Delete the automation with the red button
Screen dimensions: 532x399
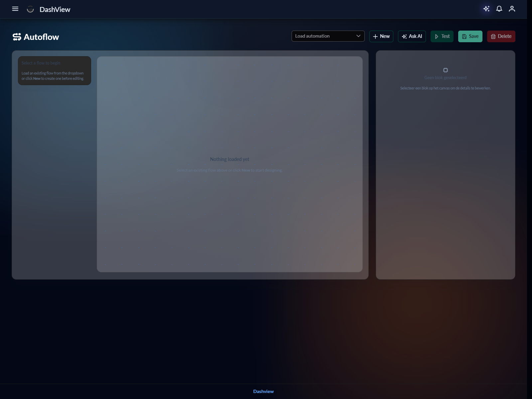[501, 36]
